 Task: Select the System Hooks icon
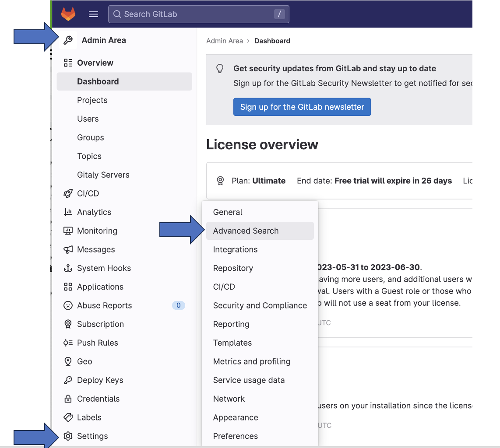click(x=68, y=268)
